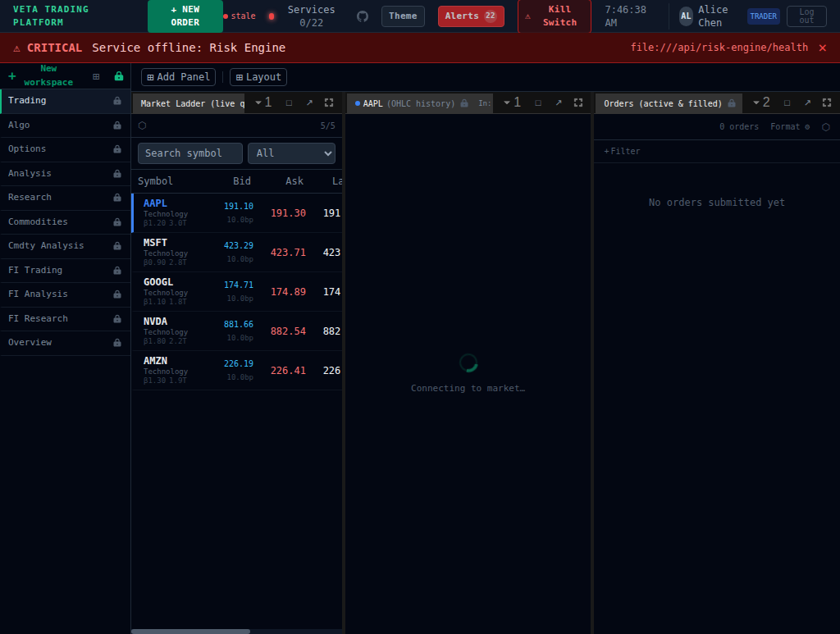Maximize the AAPL chart panel
The height and width of the screenshot is (634, 840).
tap(538, 103)
